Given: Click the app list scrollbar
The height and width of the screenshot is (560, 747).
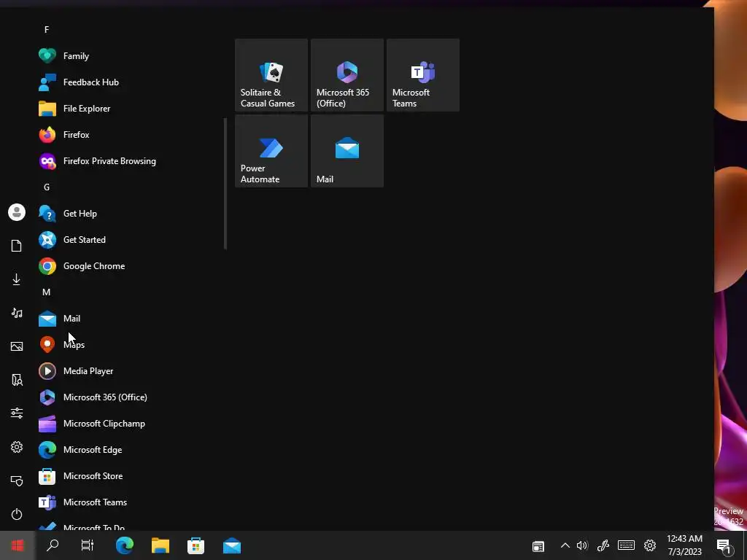Looking at the screenshot, I should click(225, 183).
